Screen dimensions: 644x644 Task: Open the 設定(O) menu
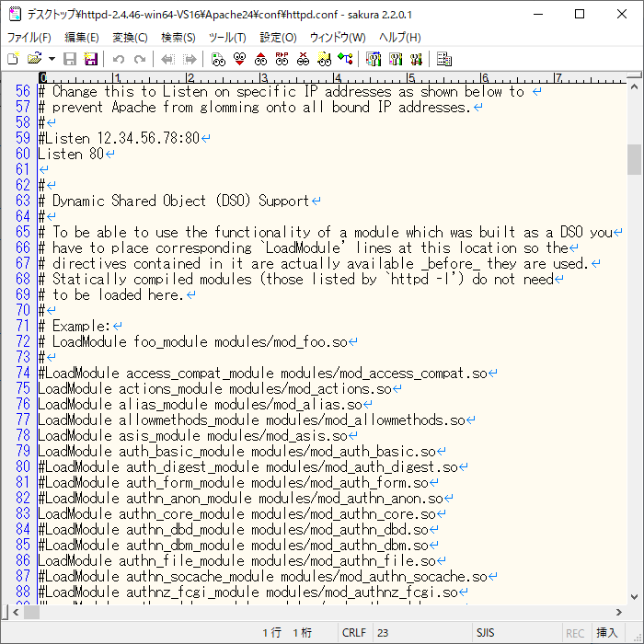(x=278, y=38)
